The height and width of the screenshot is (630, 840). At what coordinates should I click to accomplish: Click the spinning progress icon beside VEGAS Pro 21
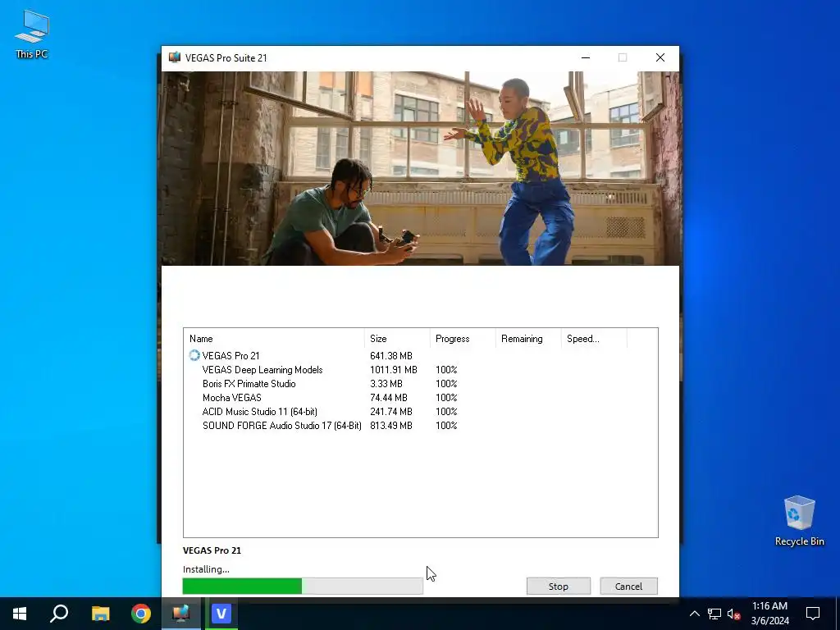[194, 355]
